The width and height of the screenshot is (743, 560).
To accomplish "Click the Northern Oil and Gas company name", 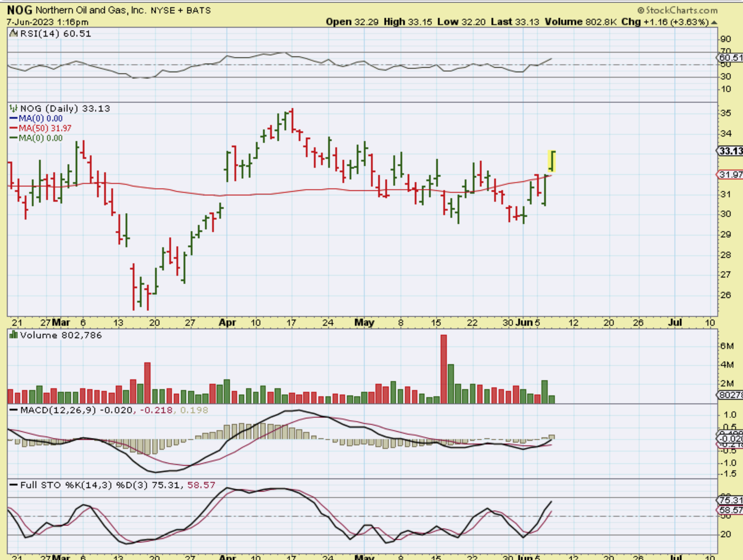I will click(x=91, y=10).
